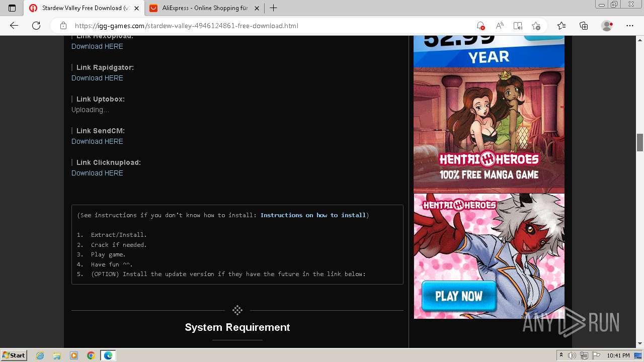644x362 pixels.
Task: Launch Internet Explorer from taskbar
Action: tap(40, 355)
